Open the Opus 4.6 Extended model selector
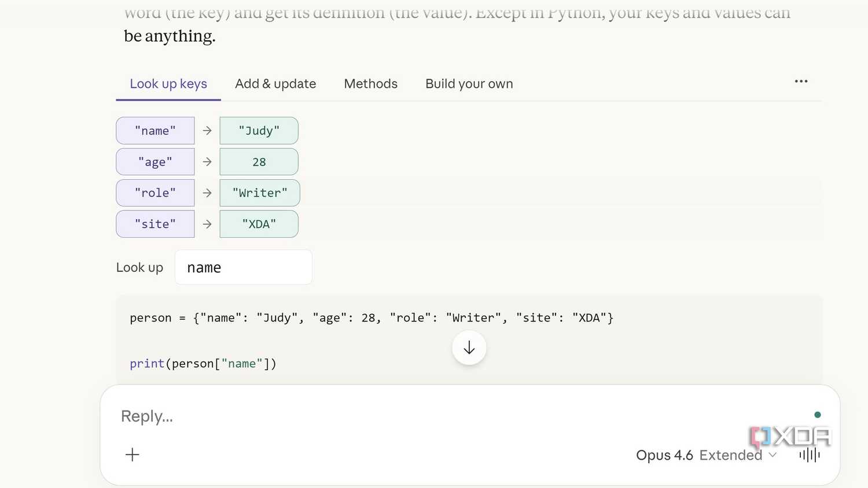 tap(706, 455)
